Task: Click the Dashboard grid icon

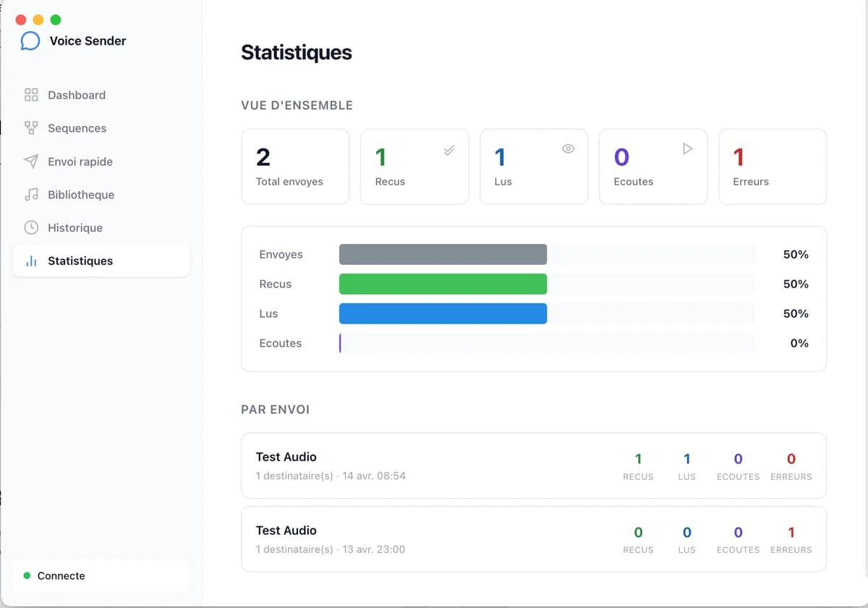Action: pyautogui.click(x=31, y=95)
